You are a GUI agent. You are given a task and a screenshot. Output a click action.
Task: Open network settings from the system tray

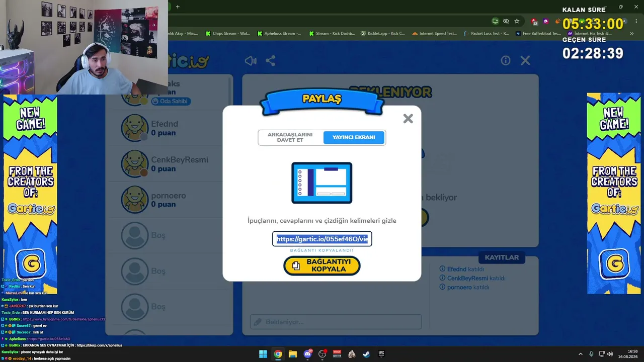pos(602,354)
